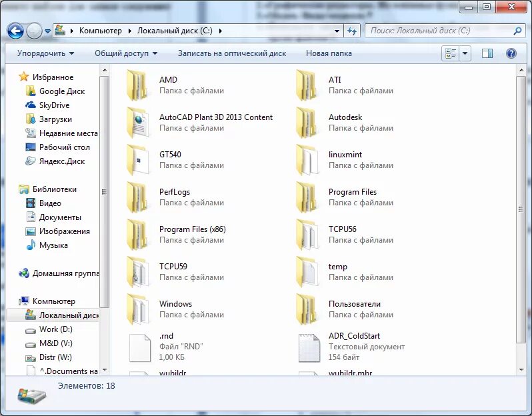
Task: Click the wubildr.mbr file name
Action: point(350,373)
